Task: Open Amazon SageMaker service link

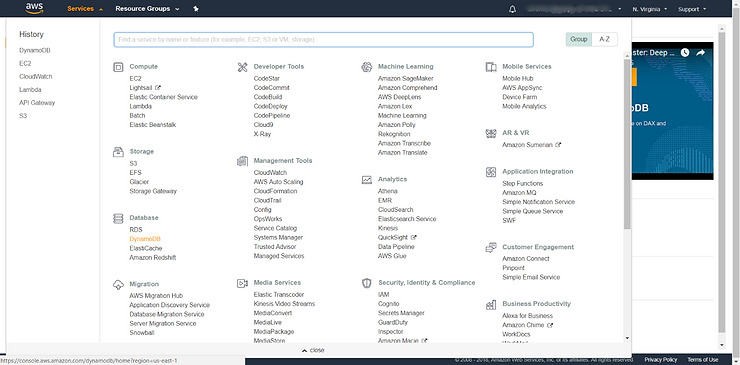Action: click(405, 78)
